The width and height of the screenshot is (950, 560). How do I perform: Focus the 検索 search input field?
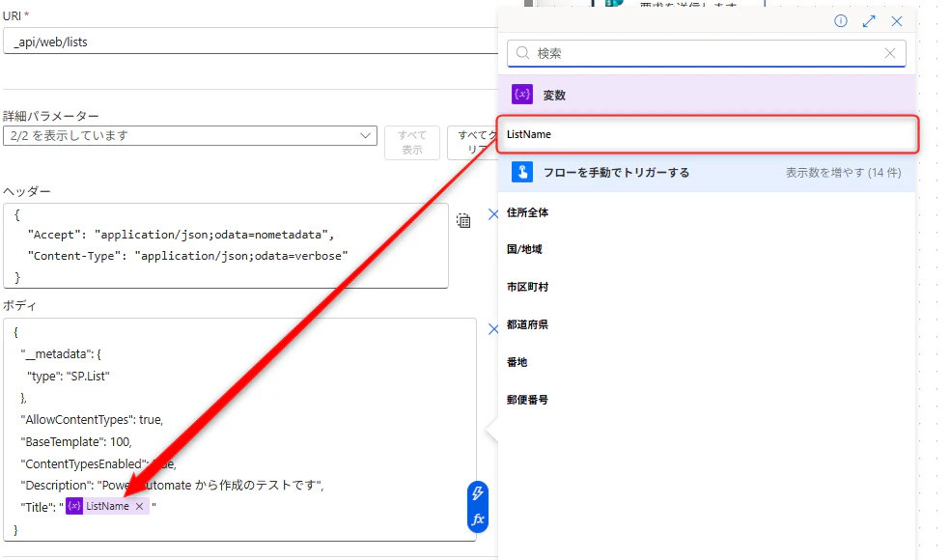click(x=707, y=53)
